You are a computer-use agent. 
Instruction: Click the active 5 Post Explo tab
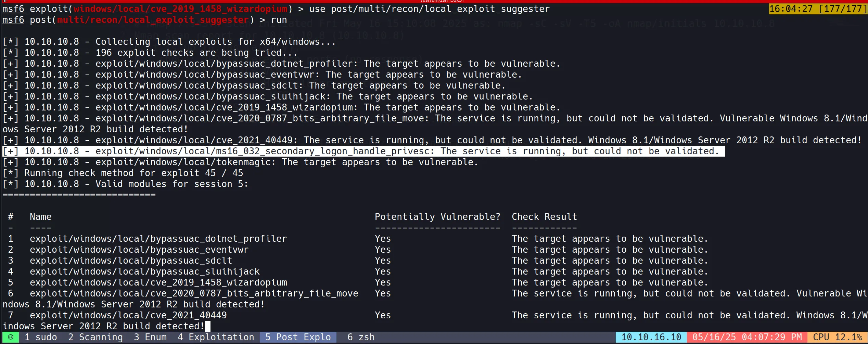pyautogui.click(x=298, y=337)
